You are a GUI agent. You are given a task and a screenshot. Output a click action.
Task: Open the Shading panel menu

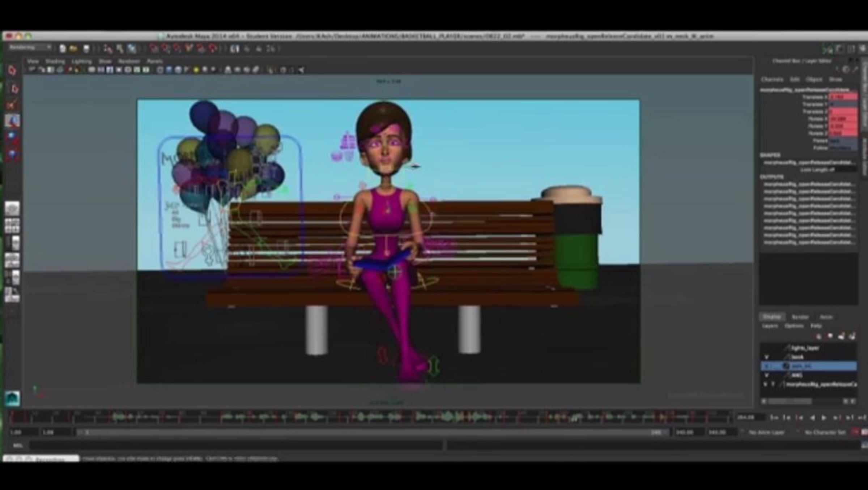coord(55,61)
